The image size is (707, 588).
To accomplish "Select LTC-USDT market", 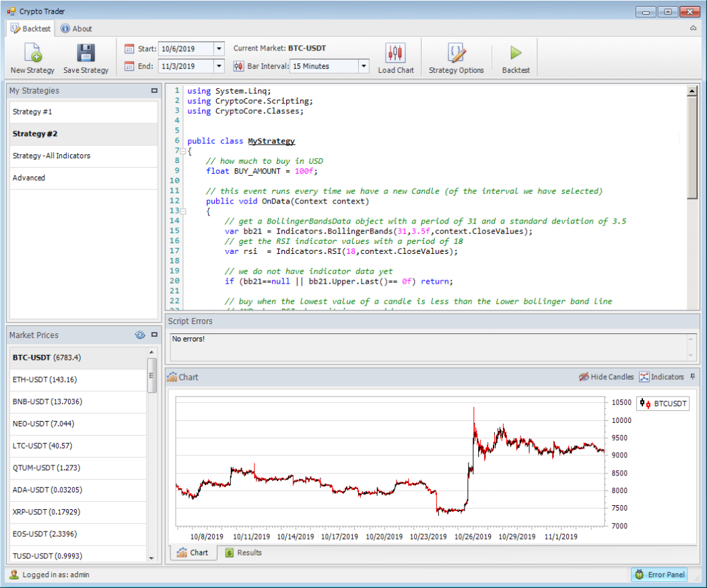I will [x=78, y=446].
